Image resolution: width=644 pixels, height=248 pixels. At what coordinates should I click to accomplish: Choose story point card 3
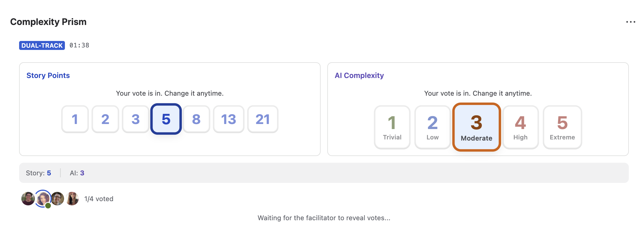click(x=135, y=119)
